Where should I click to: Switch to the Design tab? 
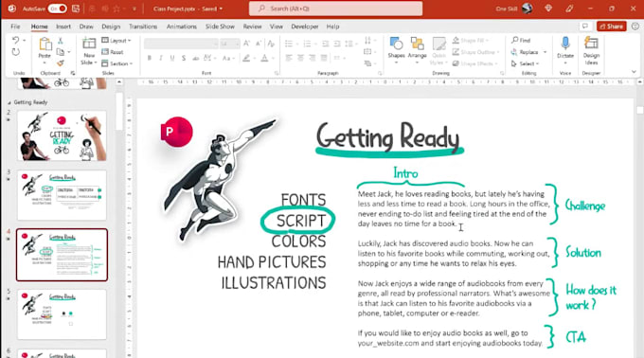(111, 27)
